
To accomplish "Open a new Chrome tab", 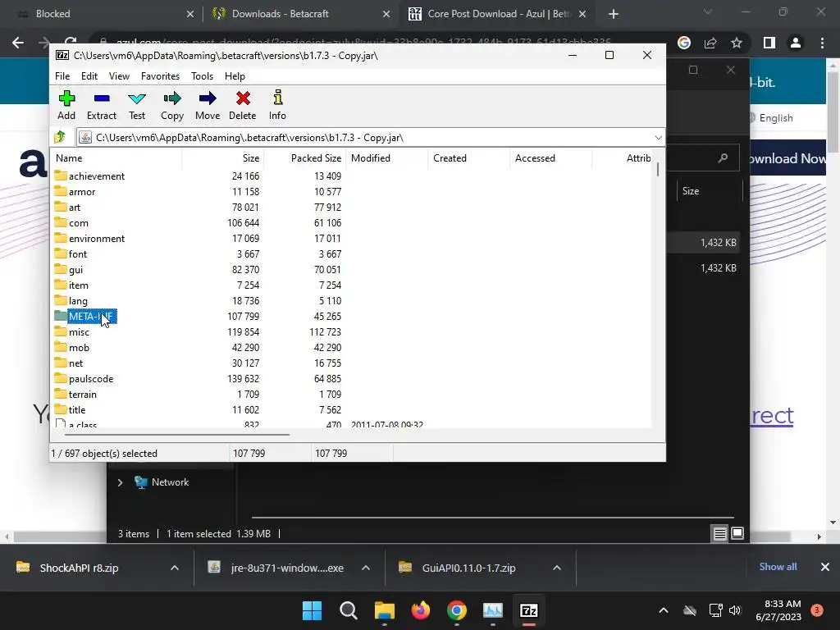I will (x=614, y=15).
